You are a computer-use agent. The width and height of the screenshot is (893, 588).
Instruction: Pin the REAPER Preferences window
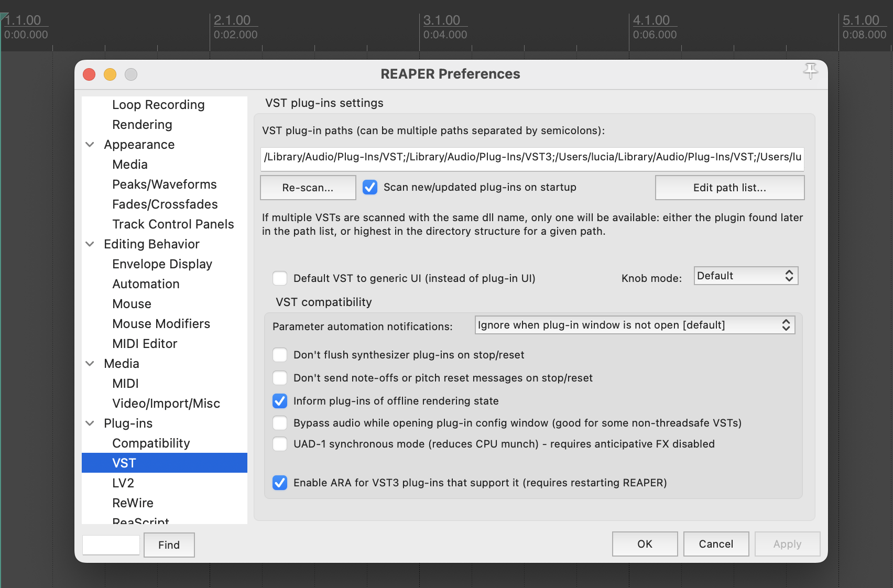(810, 71)
